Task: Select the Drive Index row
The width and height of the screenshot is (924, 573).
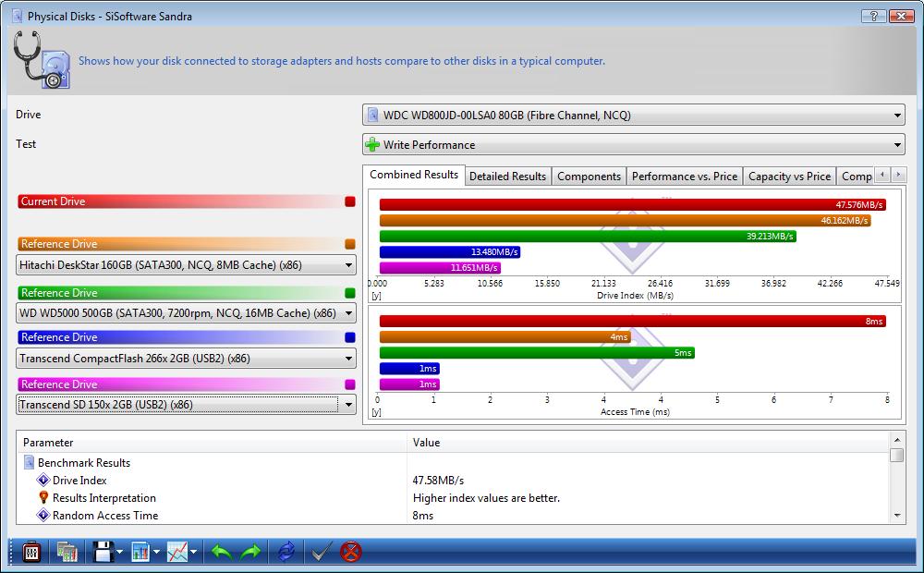Action: 454,481
